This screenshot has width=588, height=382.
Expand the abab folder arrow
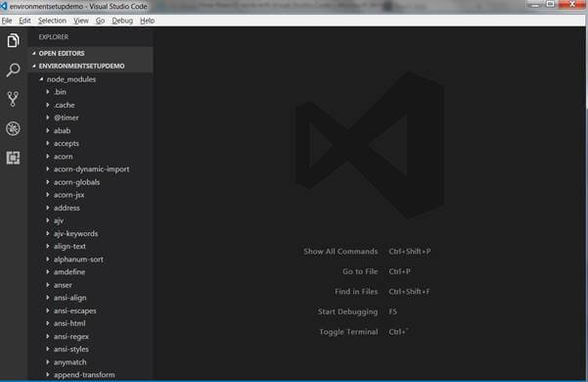pos(48,130)
